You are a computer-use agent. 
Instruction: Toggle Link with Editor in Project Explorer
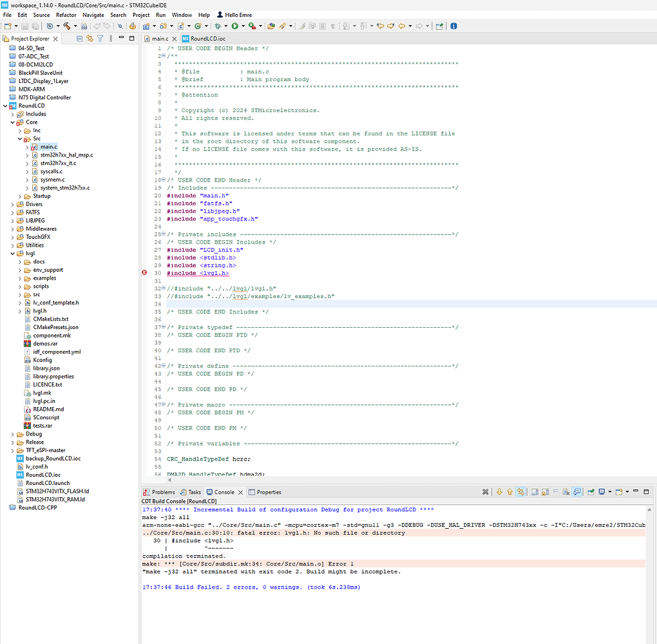tap(90, 38)
